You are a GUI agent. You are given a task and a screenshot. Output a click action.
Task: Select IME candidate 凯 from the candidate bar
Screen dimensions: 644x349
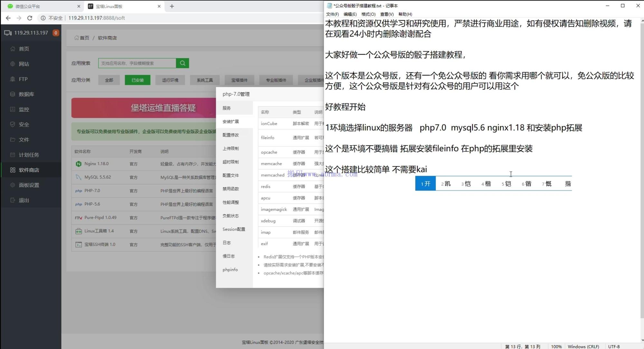pos(446,183)
